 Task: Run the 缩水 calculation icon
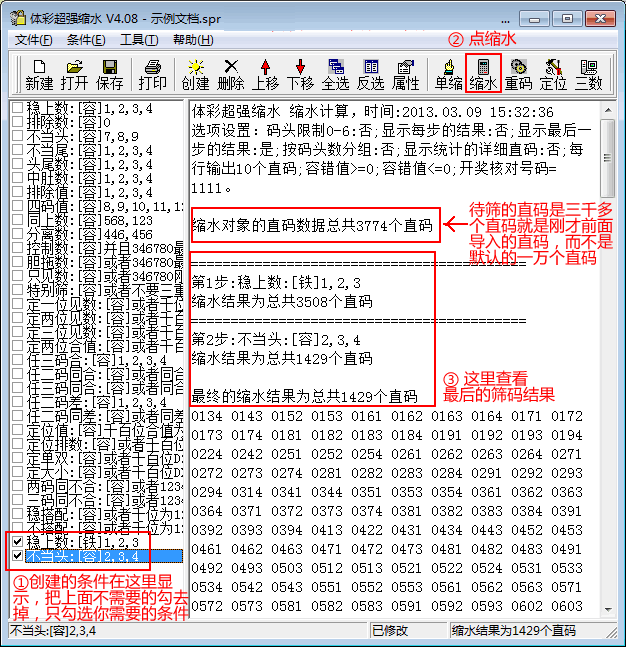(x=483, y=75)
